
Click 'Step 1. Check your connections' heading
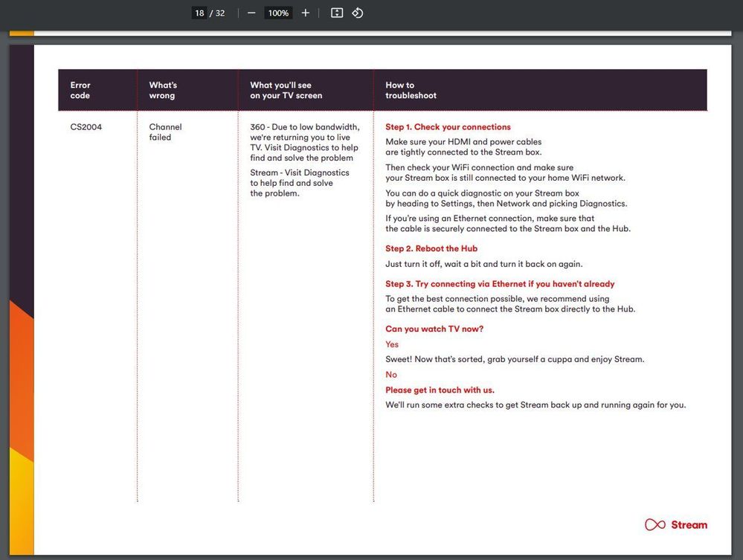pos(448,127)
